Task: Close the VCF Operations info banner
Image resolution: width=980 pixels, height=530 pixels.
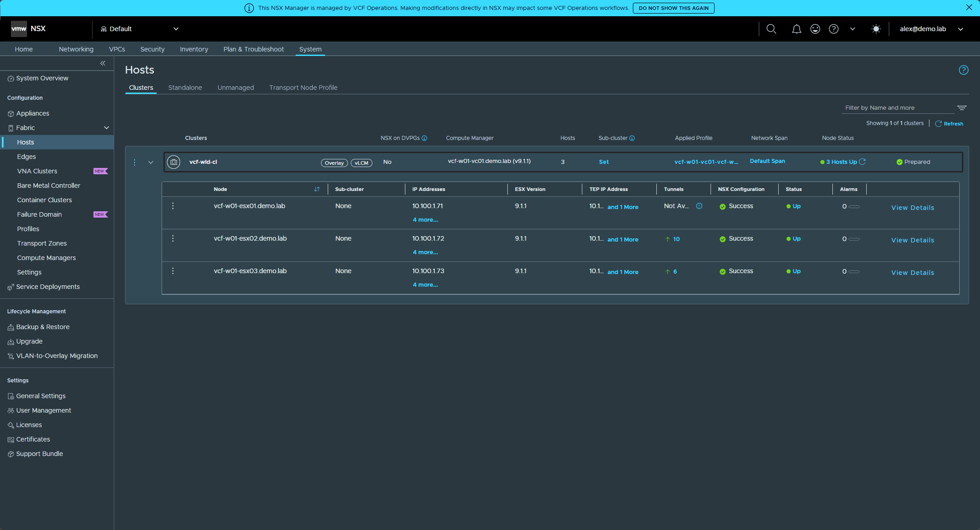Action: (x=969, y=7)
